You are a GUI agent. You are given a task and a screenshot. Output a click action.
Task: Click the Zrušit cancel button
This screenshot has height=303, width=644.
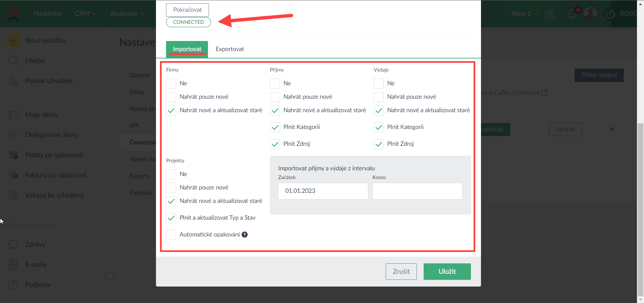(401, 271)
